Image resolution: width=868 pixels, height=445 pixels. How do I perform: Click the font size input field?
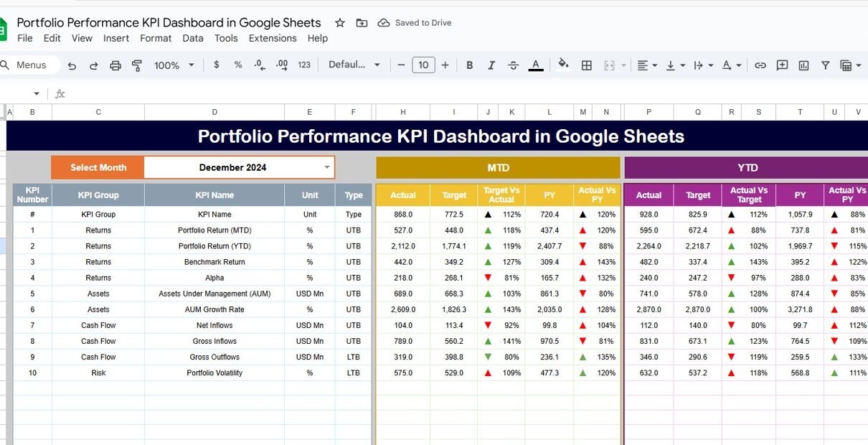coord(423,65)
